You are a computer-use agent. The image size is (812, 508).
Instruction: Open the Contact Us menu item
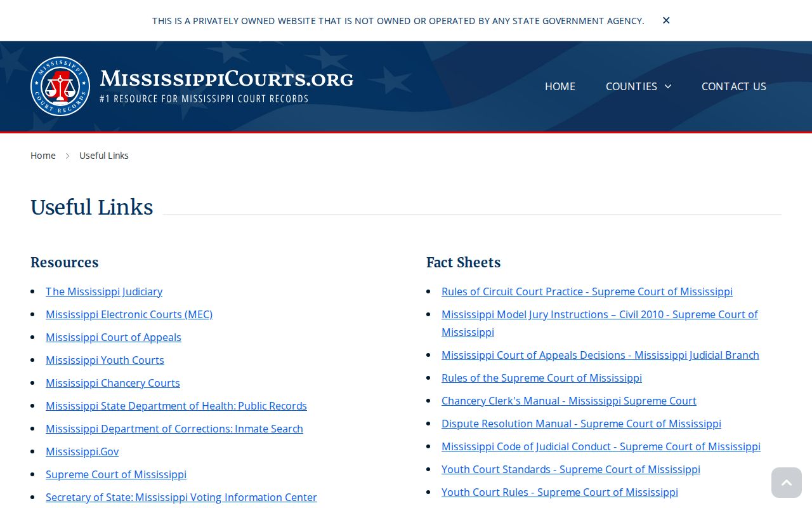pyautogui.click(x=734, y=86)
